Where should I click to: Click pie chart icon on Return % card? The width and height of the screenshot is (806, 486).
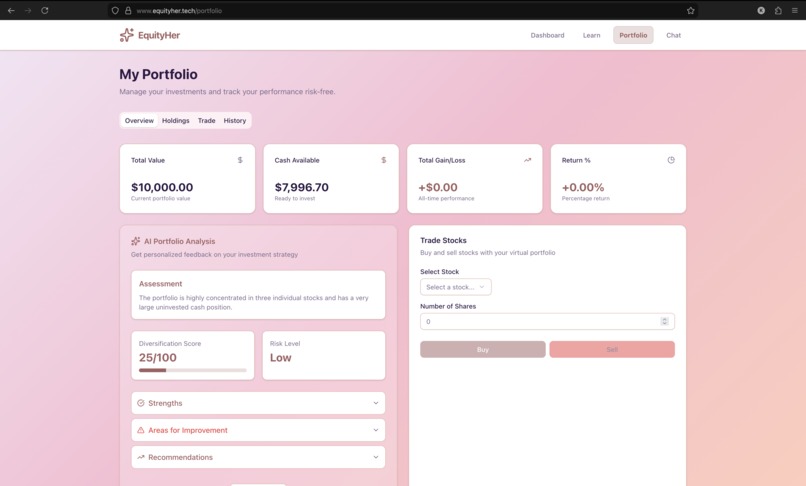click(671, 160)
